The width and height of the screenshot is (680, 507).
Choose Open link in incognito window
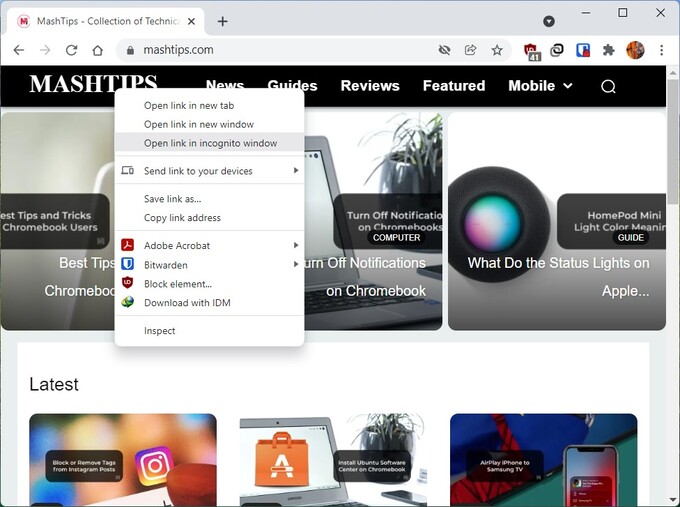209,143
